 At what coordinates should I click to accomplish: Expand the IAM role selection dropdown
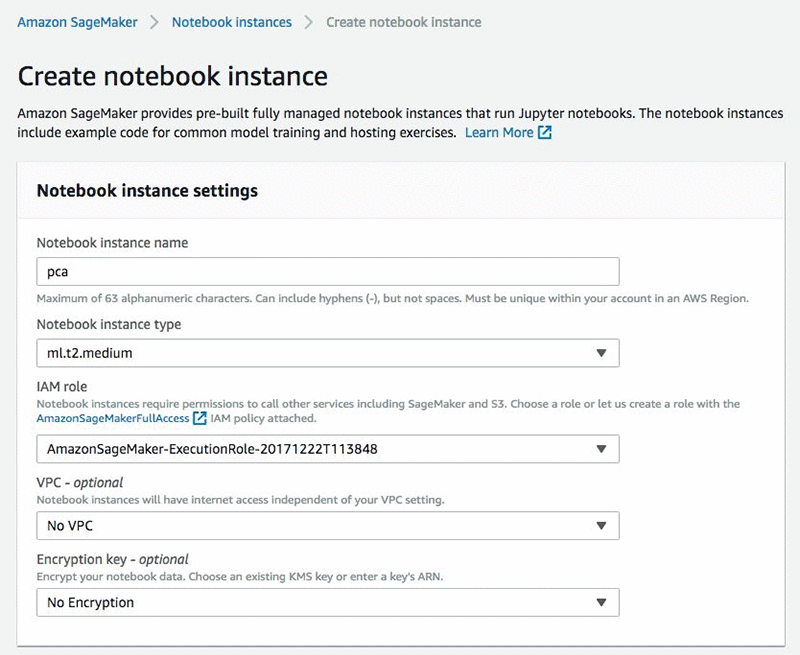click(x=327, y=449)
